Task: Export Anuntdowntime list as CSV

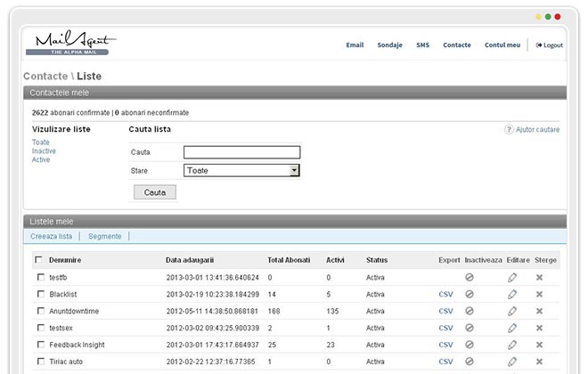Action: [x=445, y=311]
